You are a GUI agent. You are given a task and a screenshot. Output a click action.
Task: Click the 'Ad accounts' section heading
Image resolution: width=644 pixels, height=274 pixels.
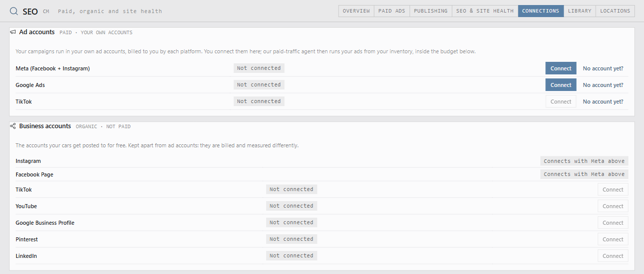pos(37,32)
